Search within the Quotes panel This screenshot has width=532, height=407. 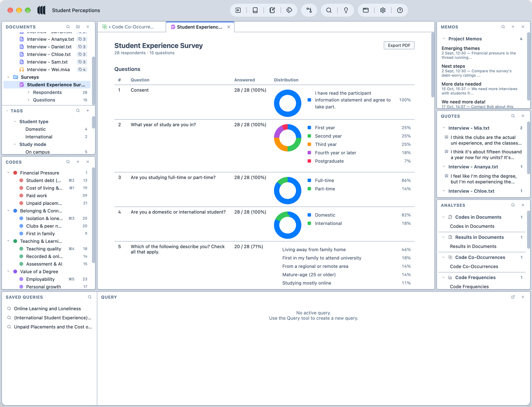click(x=513, y=116)
